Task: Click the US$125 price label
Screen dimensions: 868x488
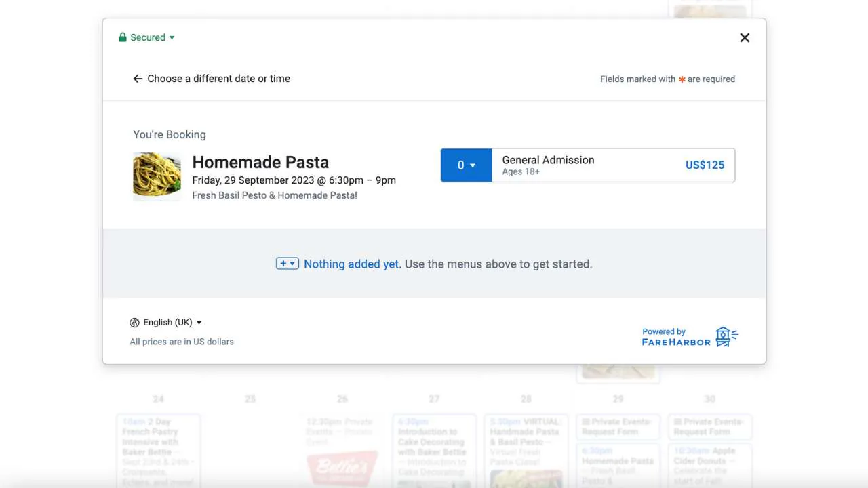Action: click(705, 165)
